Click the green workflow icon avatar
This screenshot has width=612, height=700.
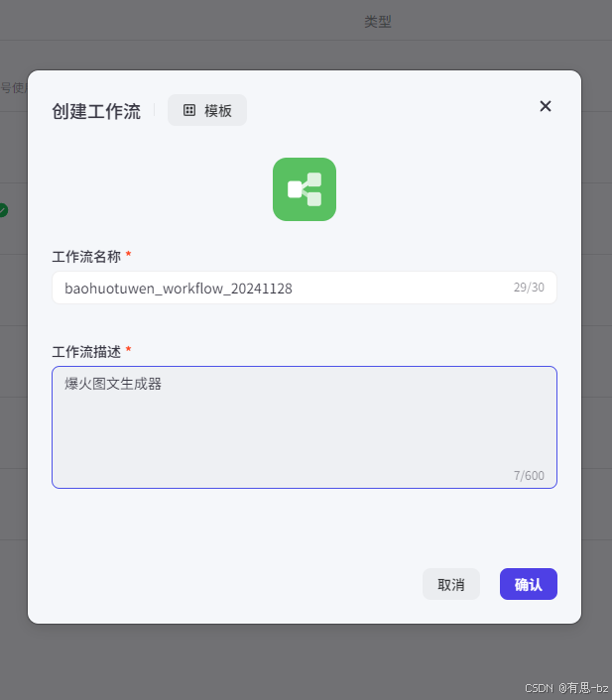305,189
